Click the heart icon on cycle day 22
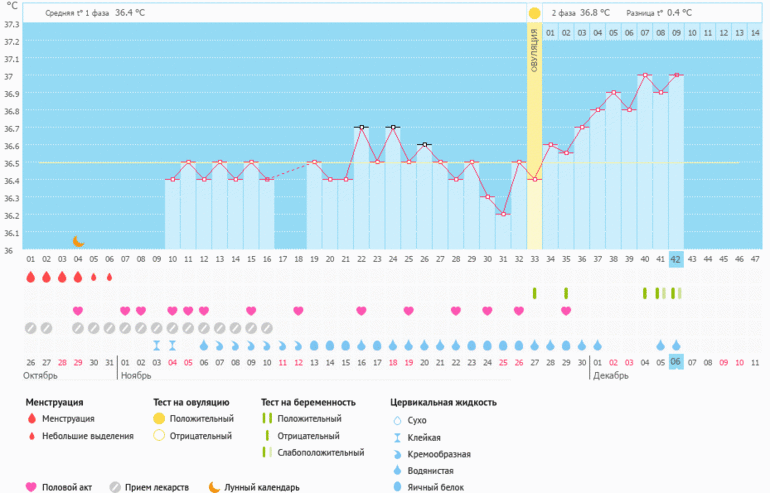 tap(361, 311)
